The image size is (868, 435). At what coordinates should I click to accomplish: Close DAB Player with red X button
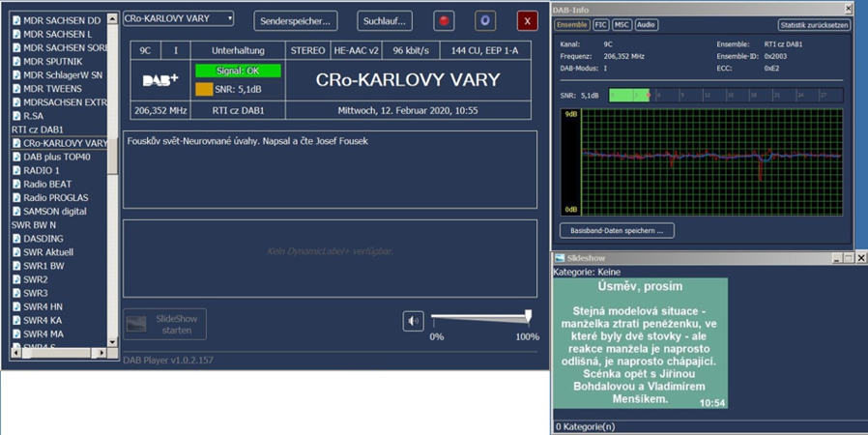click(527, 21)
